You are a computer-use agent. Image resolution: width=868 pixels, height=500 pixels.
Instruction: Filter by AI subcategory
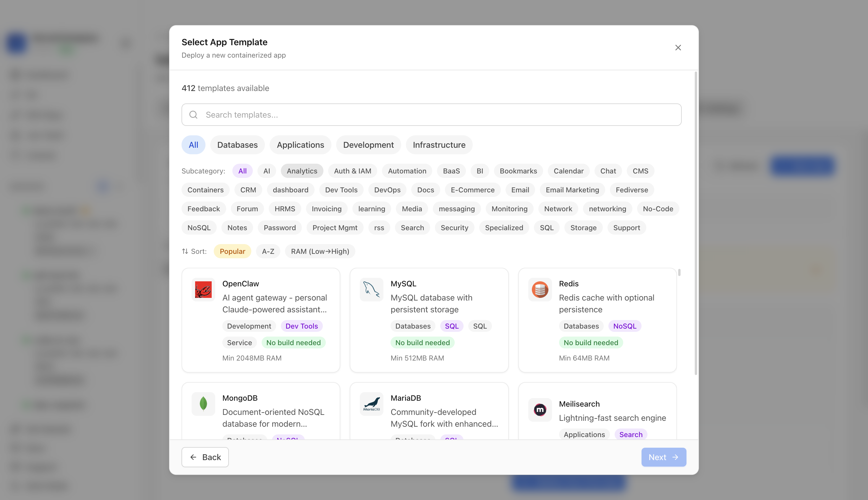pos(267,171)
